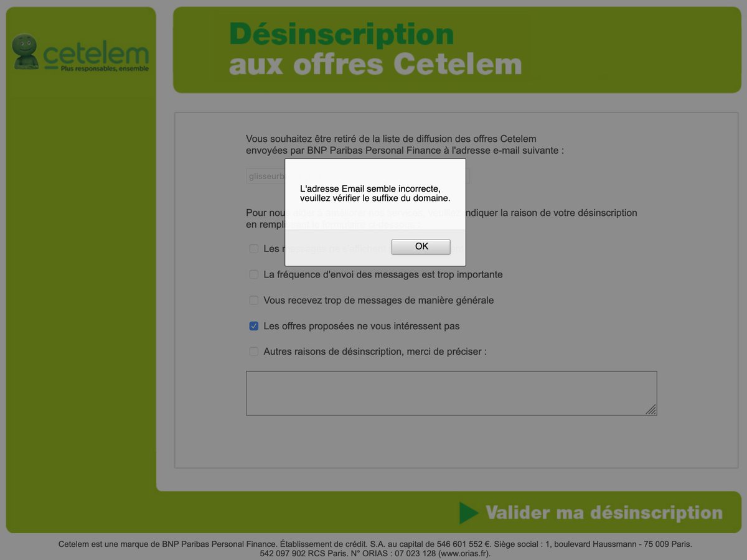The image size is (747, 560).
Task: Tick 'La fréquence d'envoi' checkbox
Action: (x=254, y=274)
